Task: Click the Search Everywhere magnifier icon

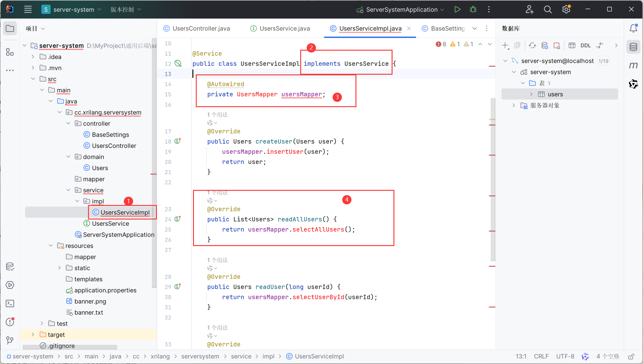Action: coord(548,10)
